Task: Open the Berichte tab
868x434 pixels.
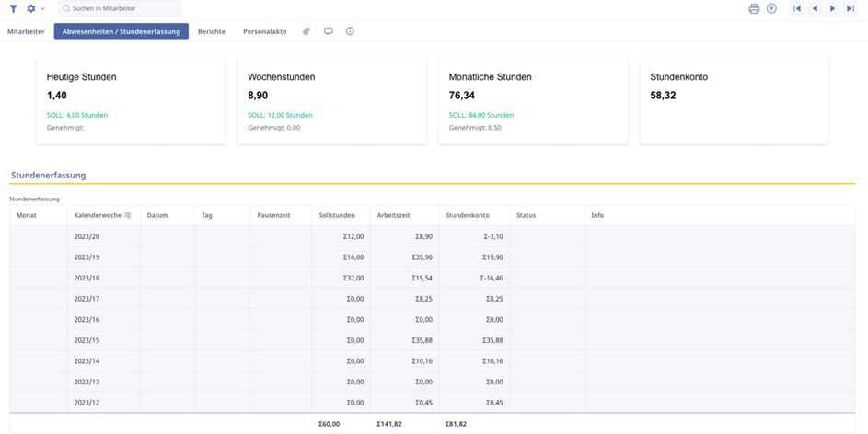Action: [212, 31]
